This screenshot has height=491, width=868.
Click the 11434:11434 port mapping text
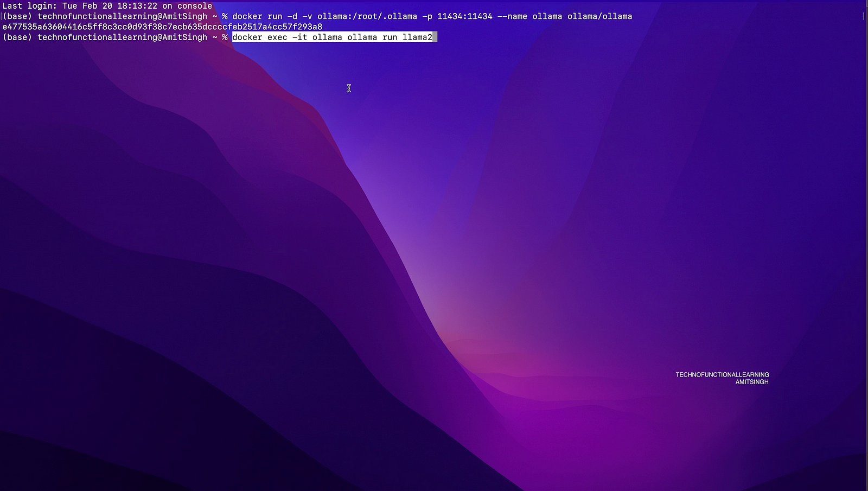coord(464,16)
